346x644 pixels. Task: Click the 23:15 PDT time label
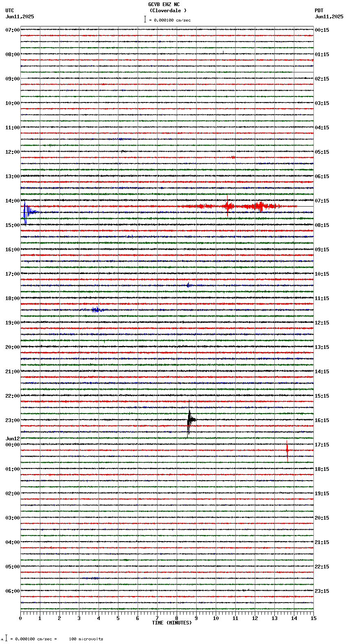click(322, 591)
